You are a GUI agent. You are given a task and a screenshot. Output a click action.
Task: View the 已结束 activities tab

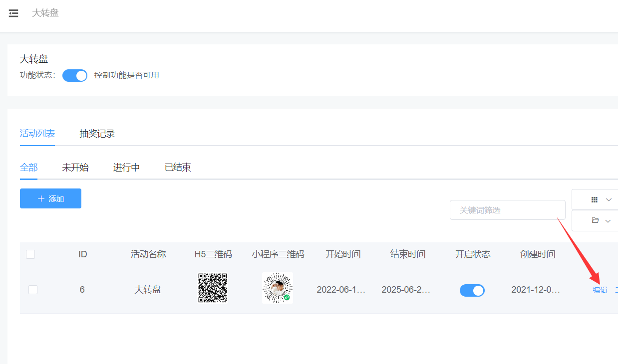coord(178,168)
